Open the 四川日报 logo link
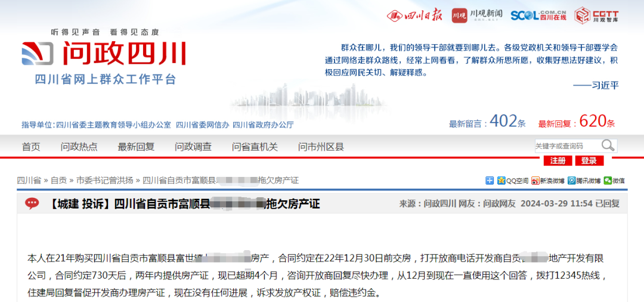 pyautogui.click(x=414, y=15)
